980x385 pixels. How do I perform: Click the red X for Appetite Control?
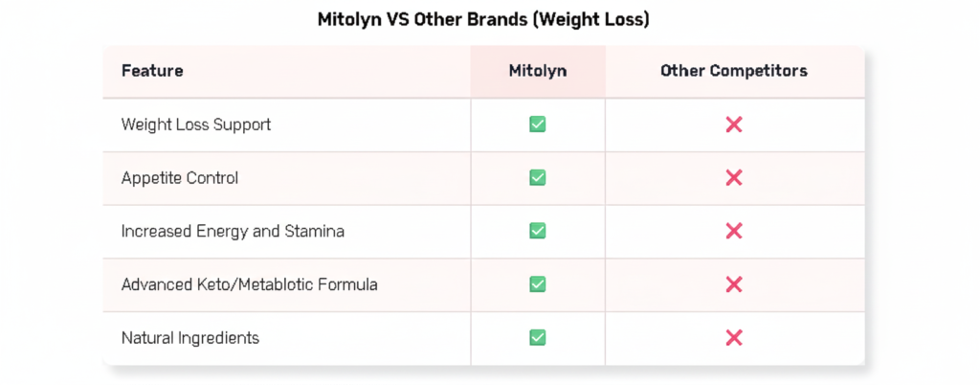pos(734,177)
